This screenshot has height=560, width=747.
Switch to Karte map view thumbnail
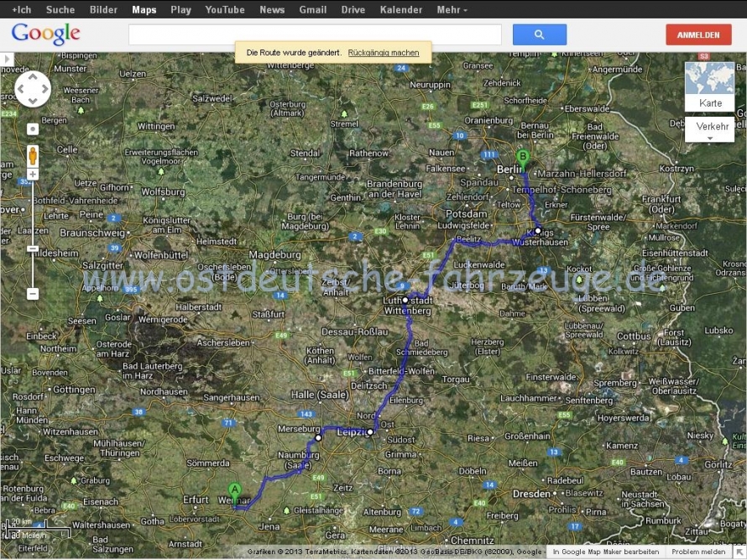(709, 86)
